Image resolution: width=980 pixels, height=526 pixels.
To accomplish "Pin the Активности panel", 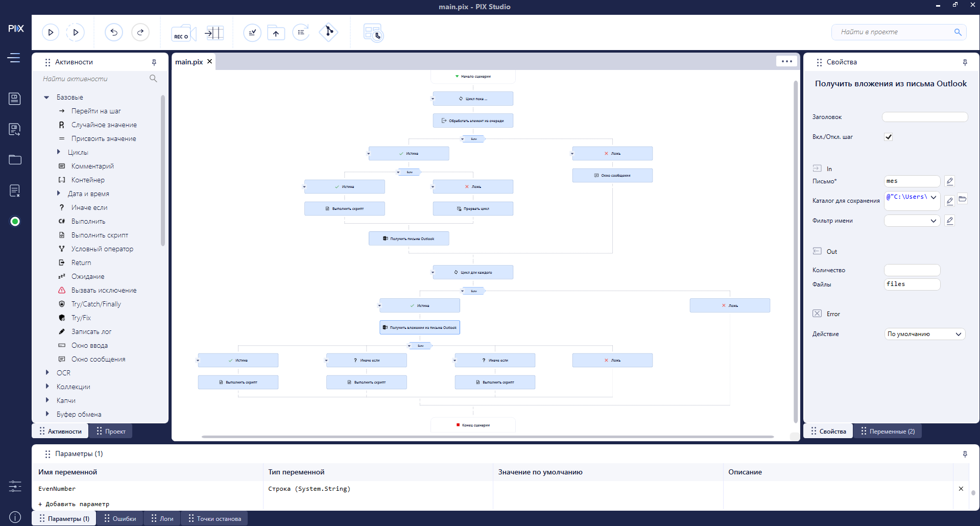I will click(154, 62).
